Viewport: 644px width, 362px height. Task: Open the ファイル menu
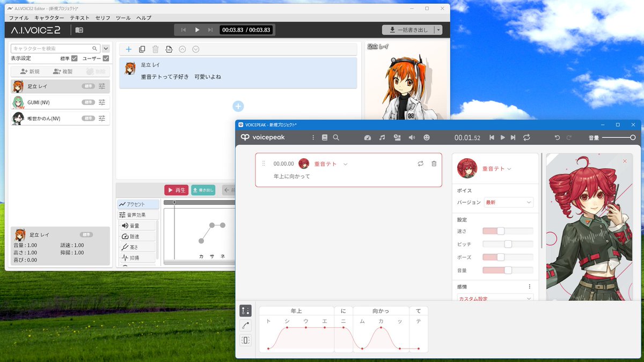point(19,18)
